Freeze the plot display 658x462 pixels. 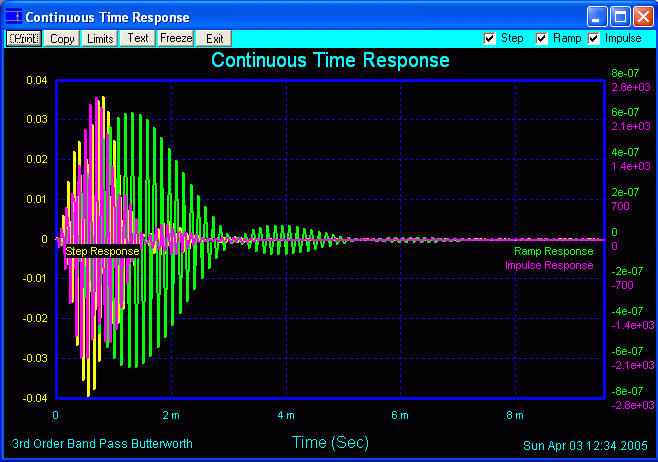[175, 38]
